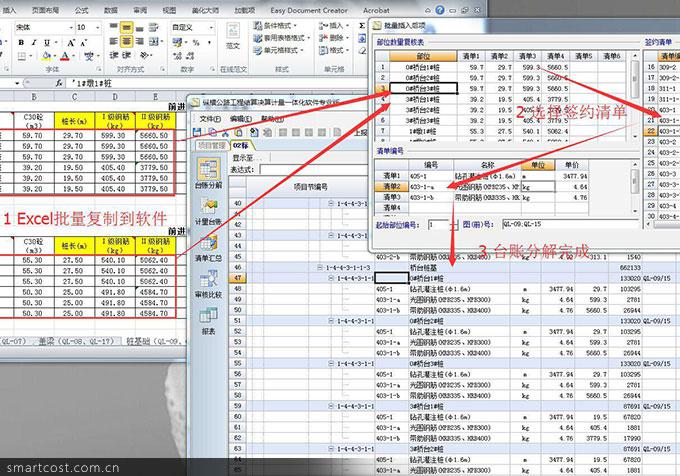Toggle center horizontal alignment in Excel
This screenshot has width=680, height=476.
coord(126,41)
